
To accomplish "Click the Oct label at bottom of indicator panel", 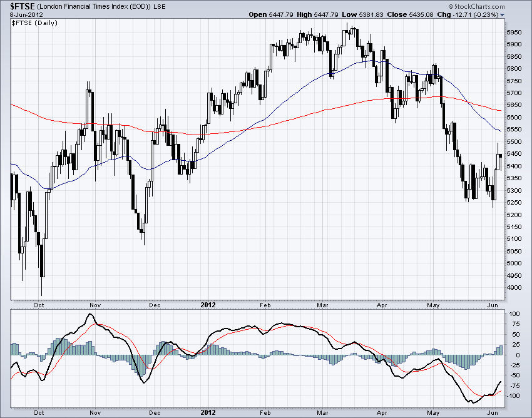I will pyautogui.click(x=39, y=412).
